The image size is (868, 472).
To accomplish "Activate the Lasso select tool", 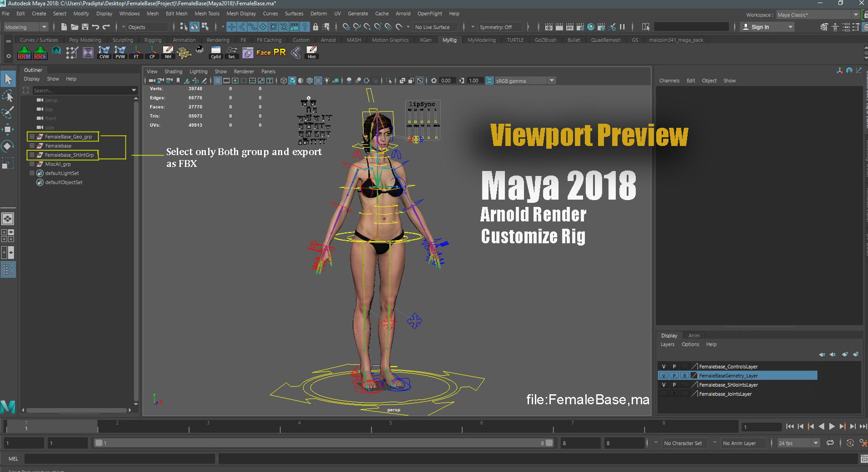I will (8, 96).
